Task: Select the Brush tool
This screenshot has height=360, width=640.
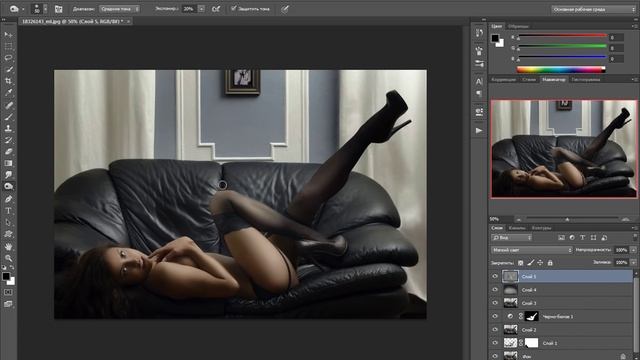Action: click(x=8, y=117)
